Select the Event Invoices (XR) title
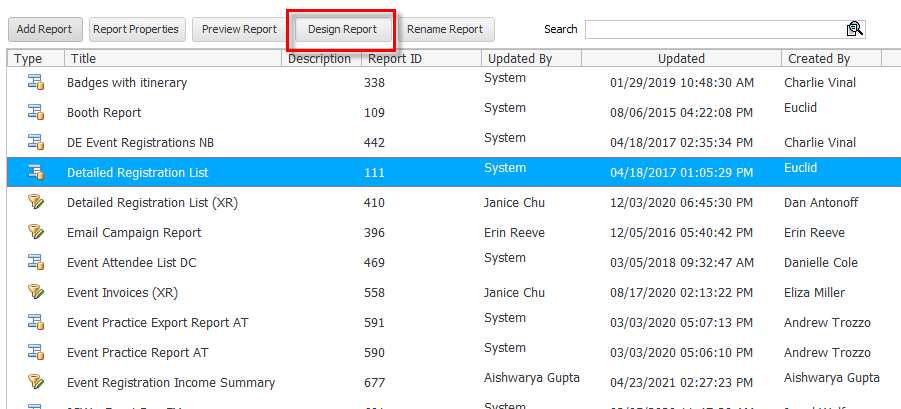 point(122,292)
